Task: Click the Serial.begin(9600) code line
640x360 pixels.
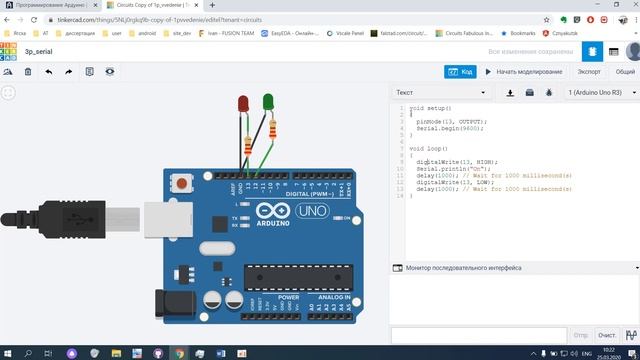Action: [449, 128]
